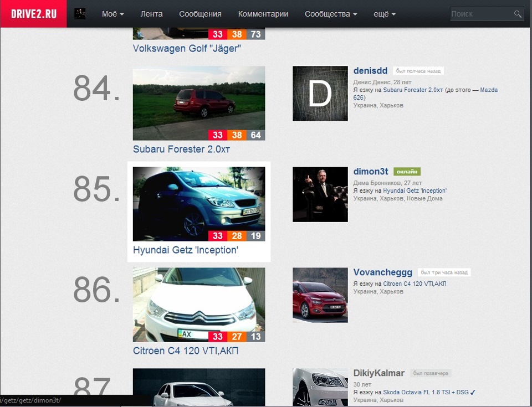
Task: Click the gray 19 badge on Hyundai Getz photo
Action: click(256, 236)
